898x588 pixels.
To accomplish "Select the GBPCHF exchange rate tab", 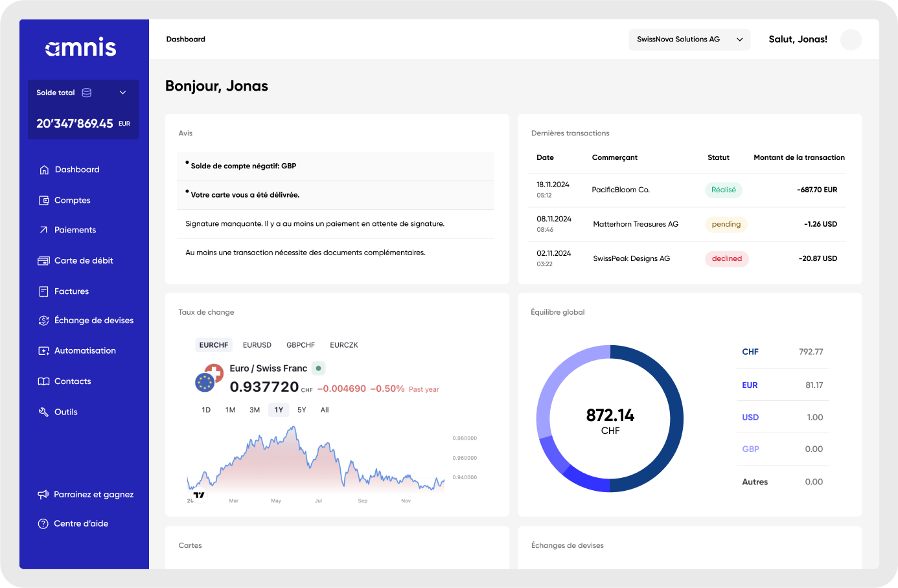I will point(301,345).
